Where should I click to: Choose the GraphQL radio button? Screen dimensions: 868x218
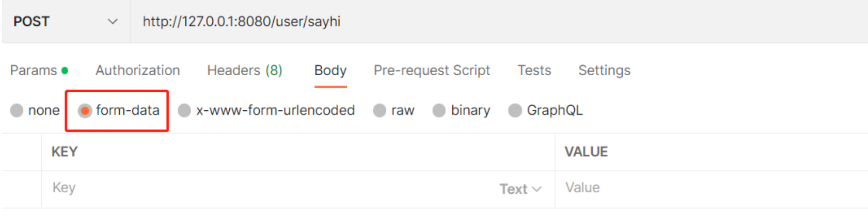(x=515, y=110)
